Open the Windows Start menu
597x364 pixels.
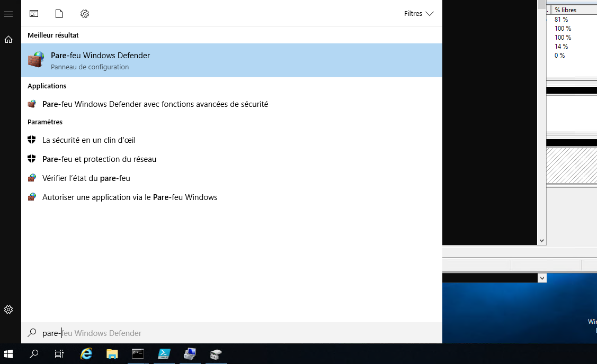click(8, 354)
